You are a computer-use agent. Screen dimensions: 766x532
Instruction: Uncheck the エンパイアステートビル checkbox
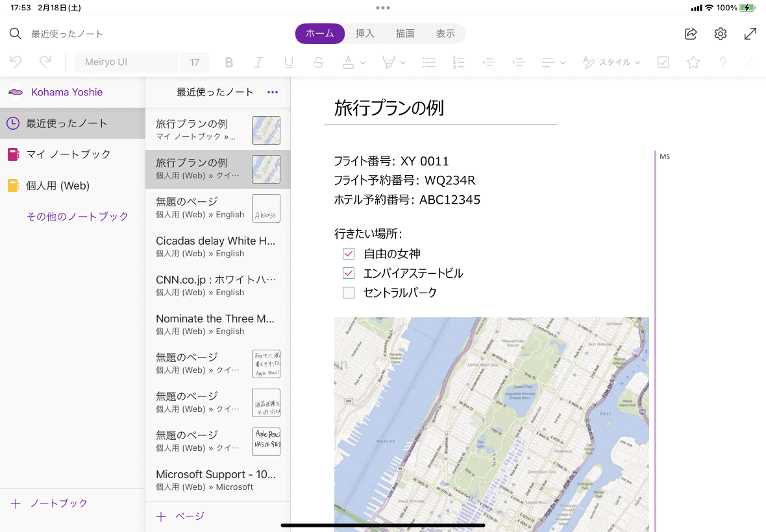coord(349,273)
